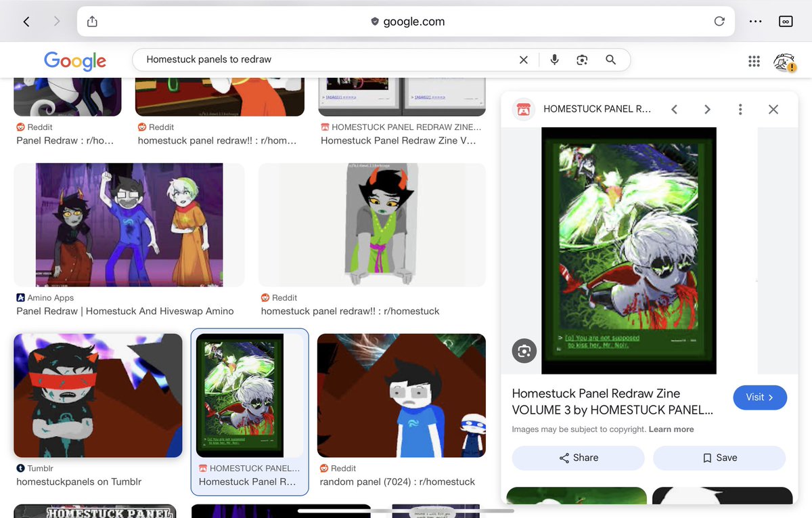This screenshot has width=812, height=518.
Task: Open homestuckpanels on Tumblr link
Action: pos(79,482)
